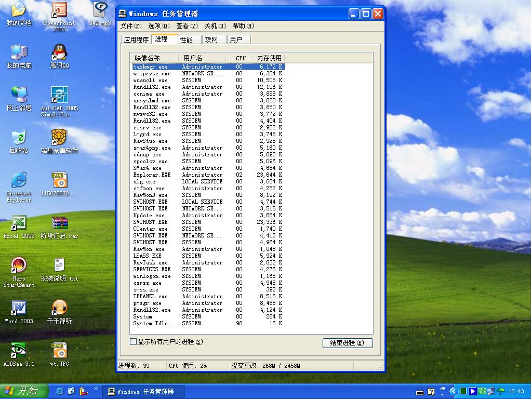Sort processes by 内存使用 column header
This screenshot has width=532, height=399.
click(x=269, y=58)
